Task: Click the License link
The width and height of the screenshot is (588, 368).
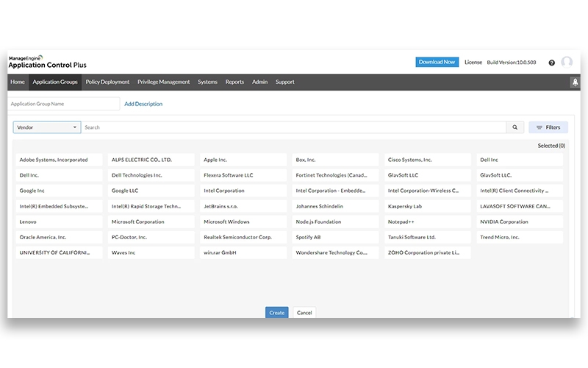Action: tap(473, 62)
